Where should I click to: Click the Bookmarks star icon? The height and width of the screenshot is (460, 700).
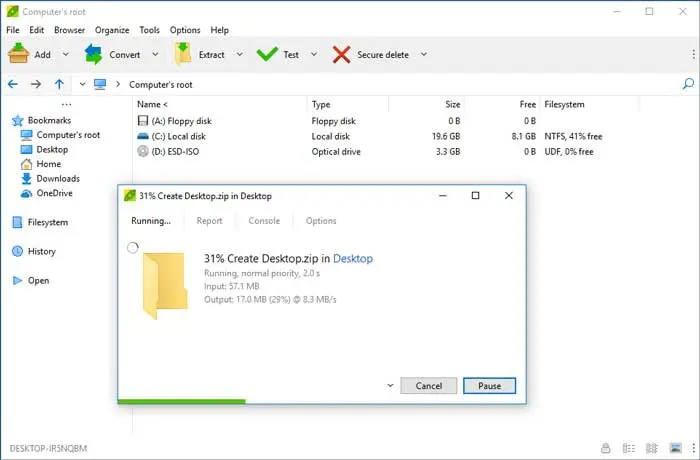coord(17,120)
